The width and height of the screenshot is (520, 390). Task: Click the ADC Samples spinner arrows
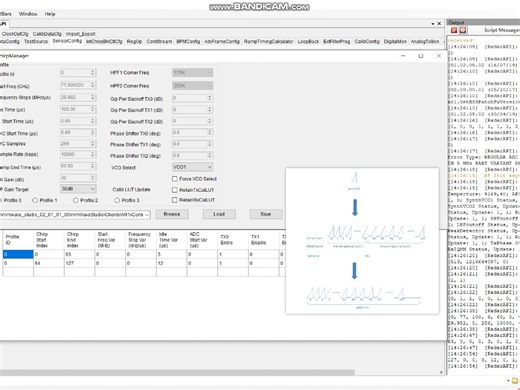pyautogui.click(x=93, y=144)
